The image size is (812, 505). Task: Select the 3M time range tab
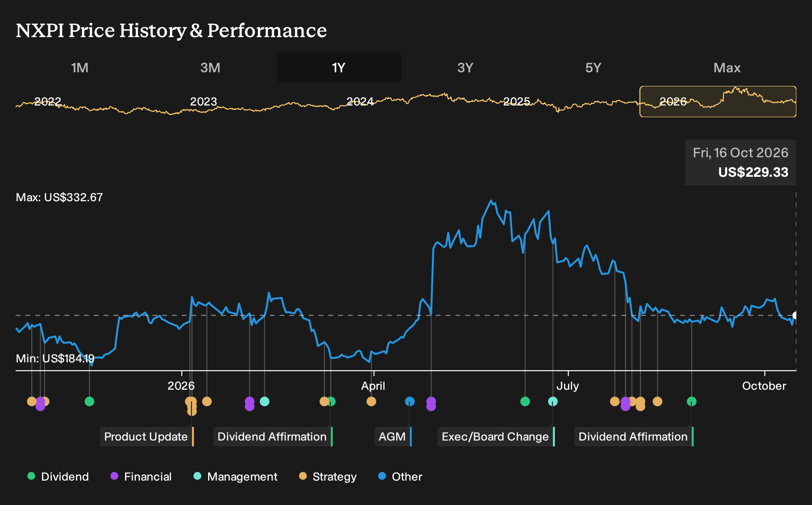(x=210, y=67)
